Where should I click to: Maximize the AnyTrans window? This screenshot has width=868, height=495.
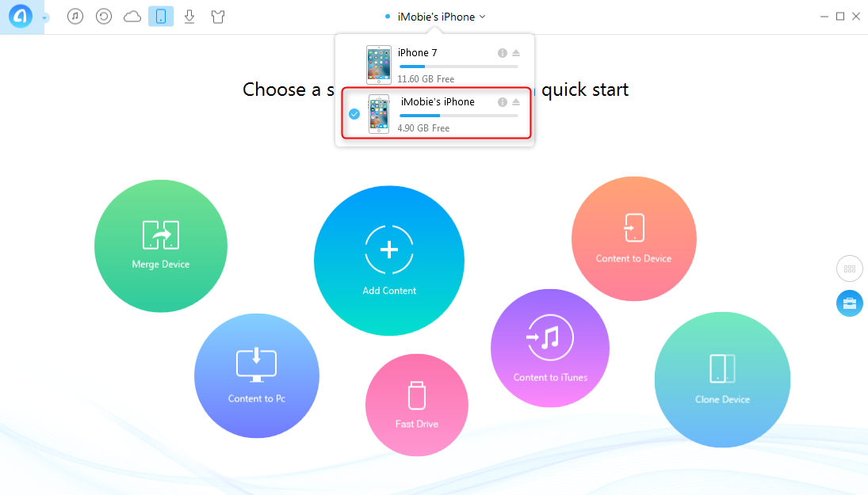tap(839, 17)
